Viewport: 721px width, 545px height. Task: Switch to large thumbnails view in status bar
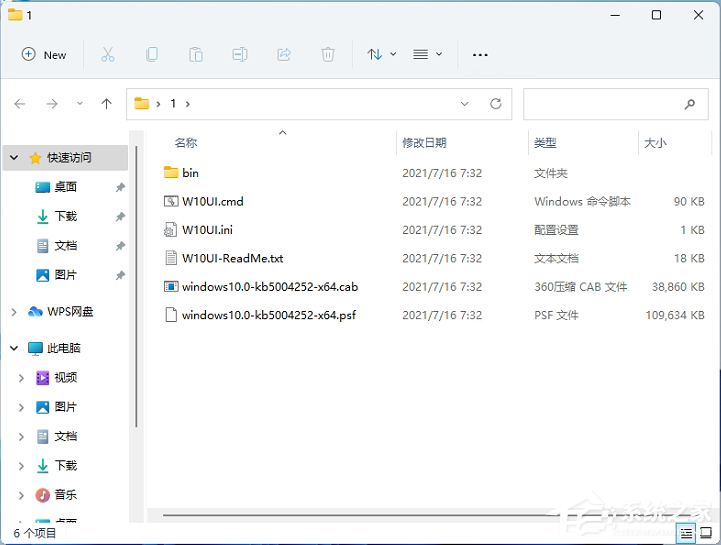click(706, 532)
